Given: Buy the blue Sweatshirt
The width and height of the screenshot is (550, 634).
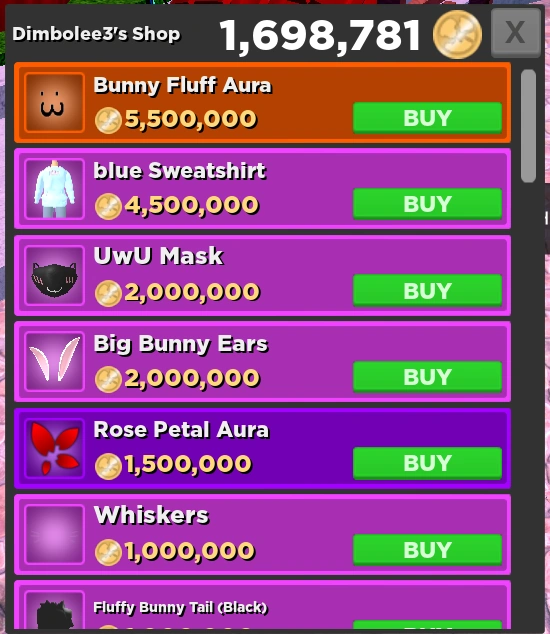Looking at the screenshot, I should pyautogui.click(x=427, y=204).
